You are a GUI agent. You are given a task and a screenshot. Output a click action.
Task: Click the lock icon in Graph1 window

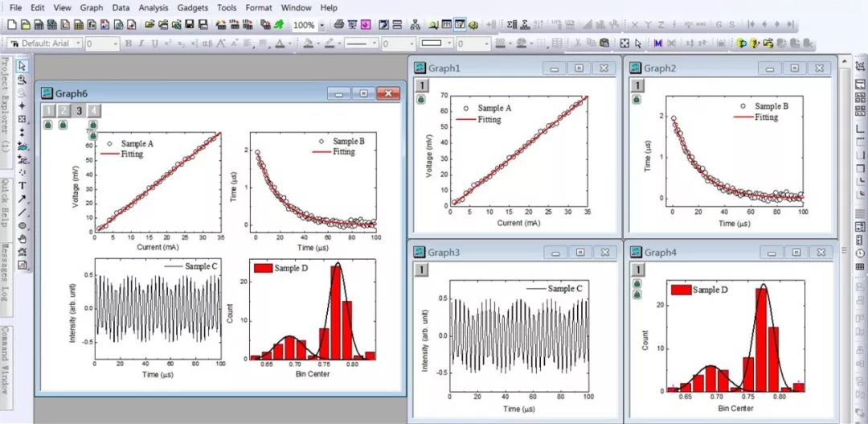pyautogui.click(x=420, y=99)
